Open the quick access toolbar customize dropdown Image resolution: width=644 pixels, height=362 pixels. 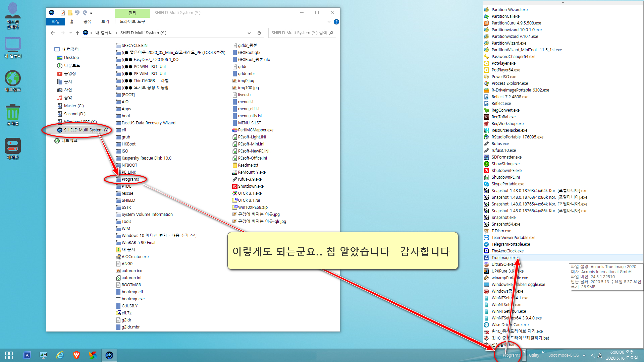pos(91,13)
